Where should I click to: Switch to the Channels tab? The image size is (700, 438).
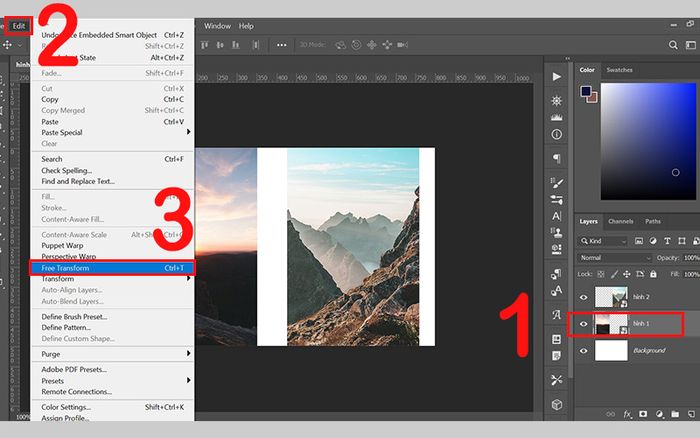(621, 221)
